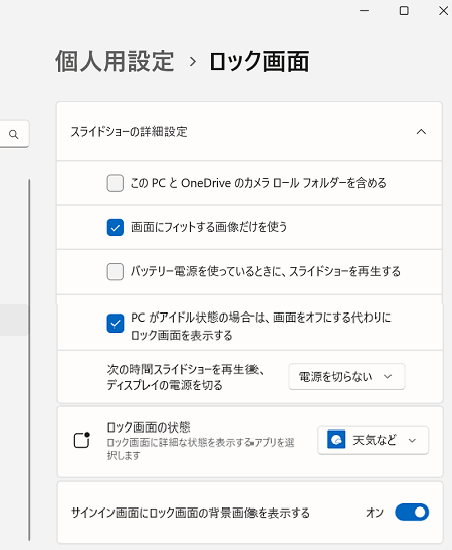Uncheck PC がアイドル状態 lock screen option

click(115, 323)
